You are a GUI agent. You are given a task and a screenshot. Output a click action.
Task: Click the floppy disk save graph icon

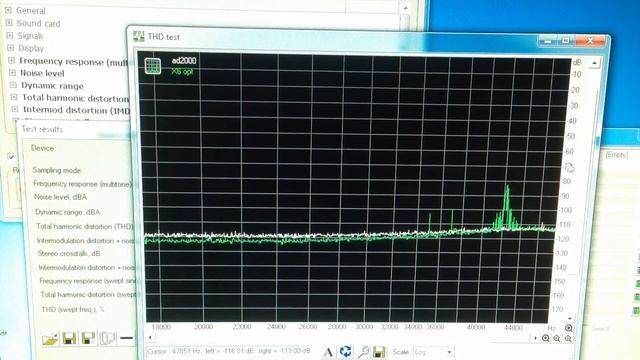tap(379, 352)
